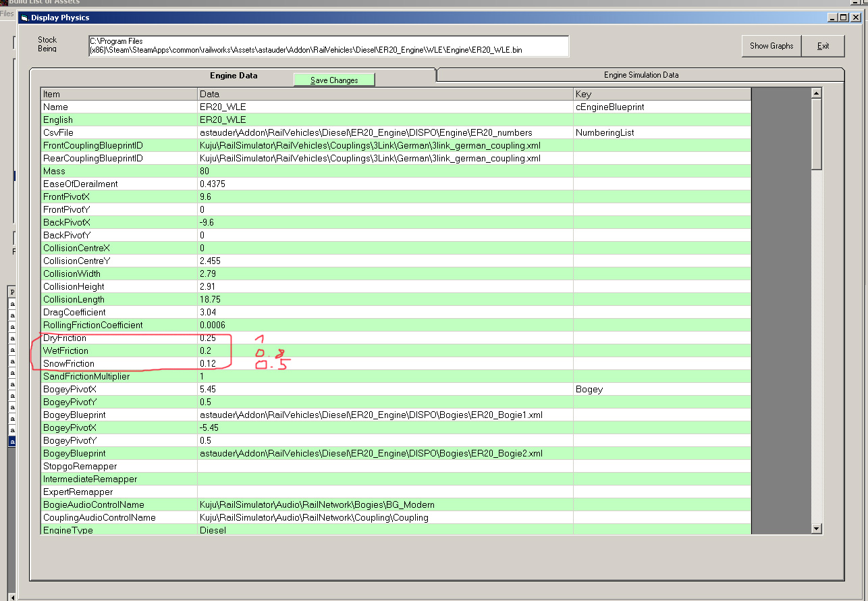The height and width of the screenshot is (601, 868).
Task: Click the Item column header
Action: (x=119, y=94)
